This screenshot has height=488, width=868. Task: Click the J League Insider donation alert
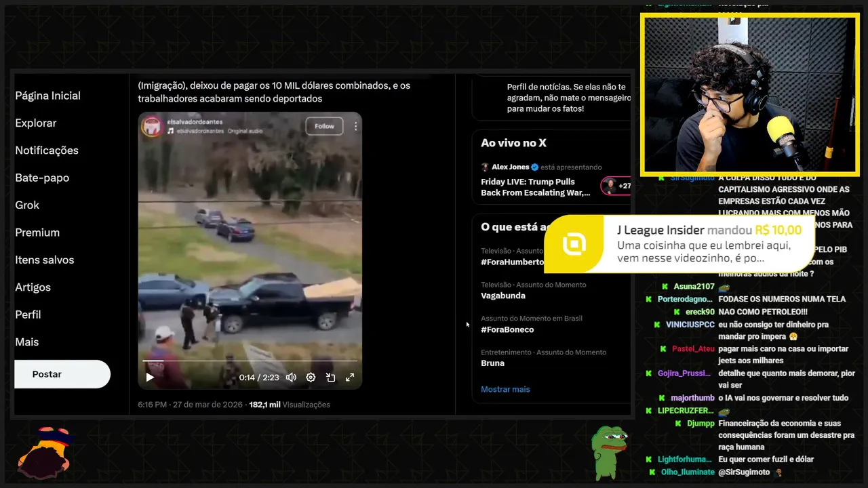[x=679, y=244]
